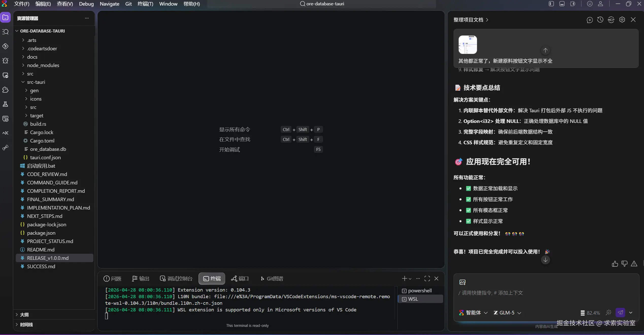Give a thumbs-up to the AI response
Viewport: 644px width, 335px height.
615,264
